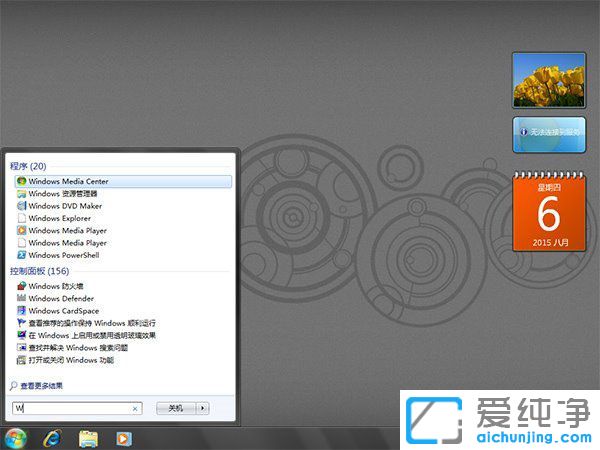The image size is (600, 450).
Task: Open Windows Defender
Action: (61, 298)
